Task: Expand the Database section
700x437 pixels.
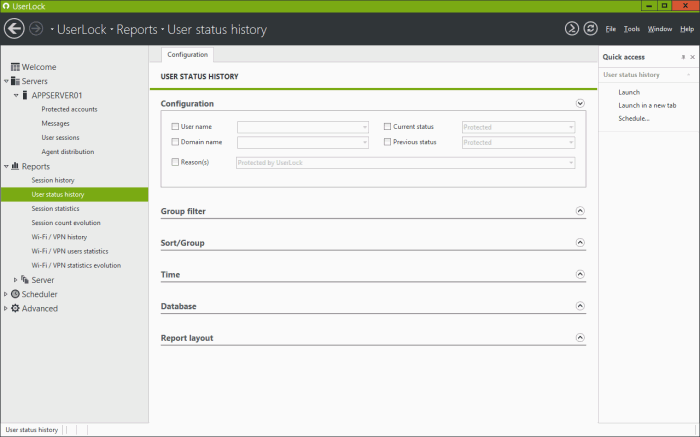Action: click(580, 306)
